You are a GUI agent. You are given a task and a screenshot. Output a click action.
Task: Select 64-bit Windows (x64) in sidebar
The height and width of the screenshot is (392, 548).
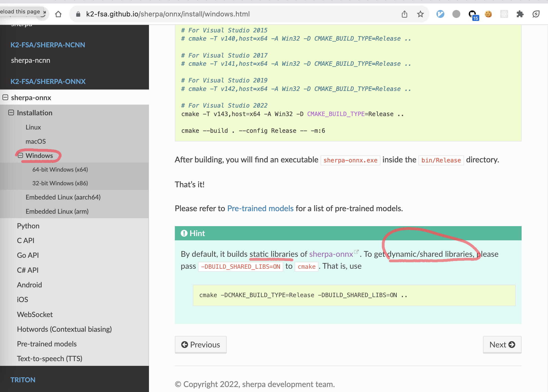[x=60, y=169]
